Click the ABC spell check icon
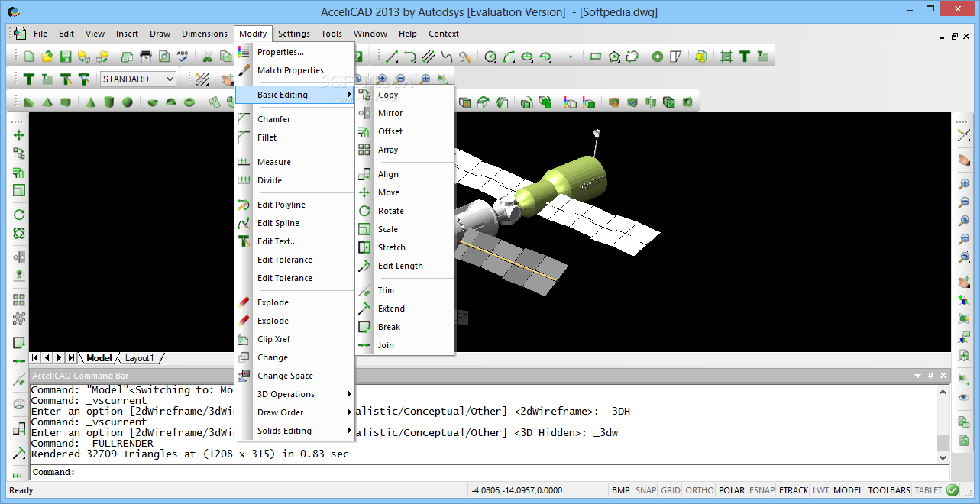 coord(183,57)
